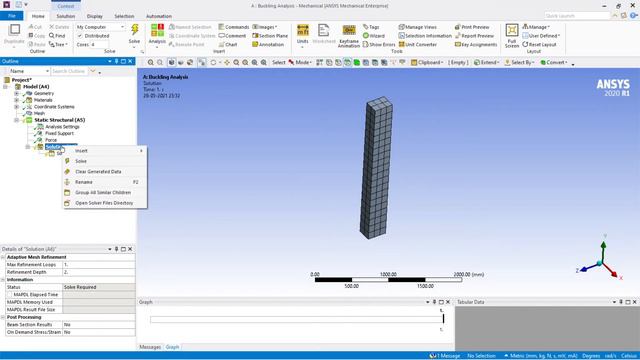The width and height of the screenshot is (640, 360).
Task: Open the Convert dropdown
Action: pyautogui.click(x=554, y=62)
